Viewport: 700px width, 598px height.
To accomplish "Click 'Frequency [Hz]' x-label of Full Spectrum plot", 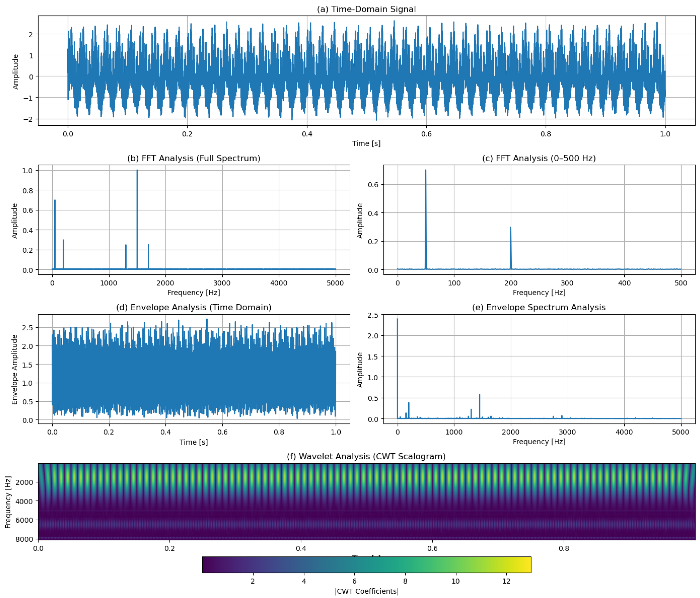I will coord(194,293).
